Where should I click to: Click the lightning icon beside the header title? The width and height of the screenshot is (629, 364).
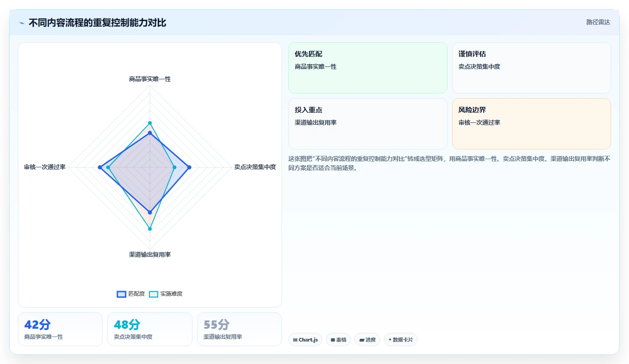[22, 23]
